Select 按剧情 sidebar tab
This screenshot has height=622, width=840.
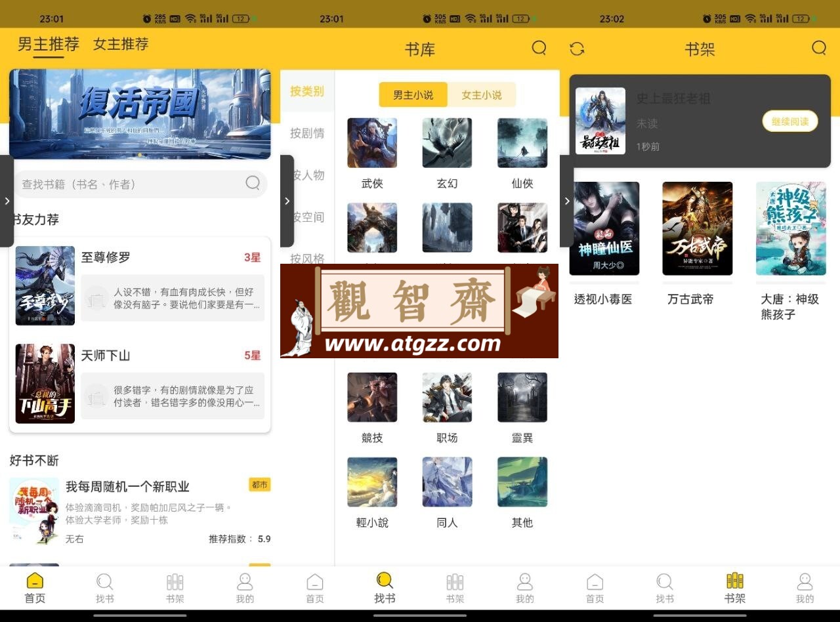(x=307, y=133)
